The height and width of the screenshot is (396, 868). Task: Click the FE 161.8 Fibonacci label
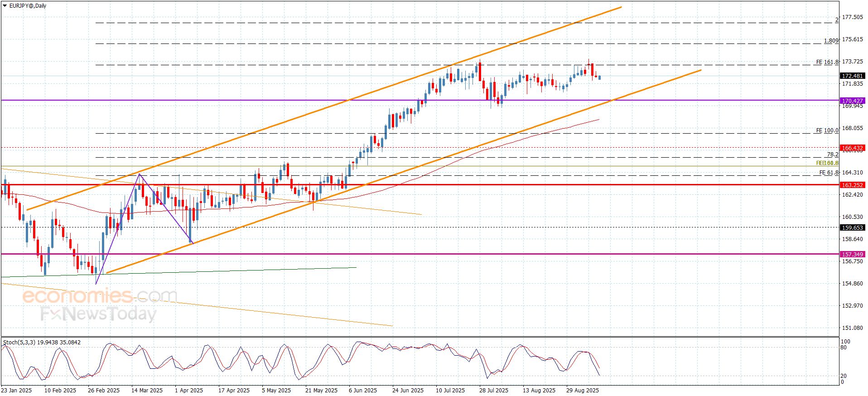tap(827, 62)
